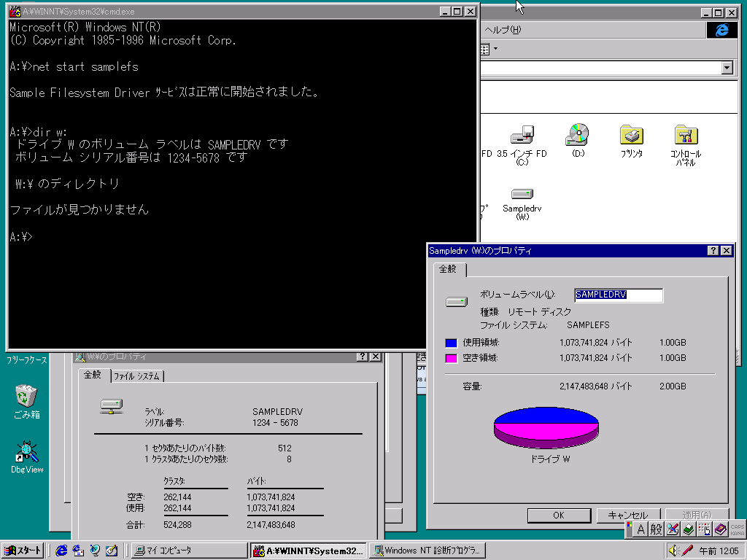This screenshot has width=747, height=560.
Task: Click the SAMPLEFS file system value
Action: (x=588, y=324)
